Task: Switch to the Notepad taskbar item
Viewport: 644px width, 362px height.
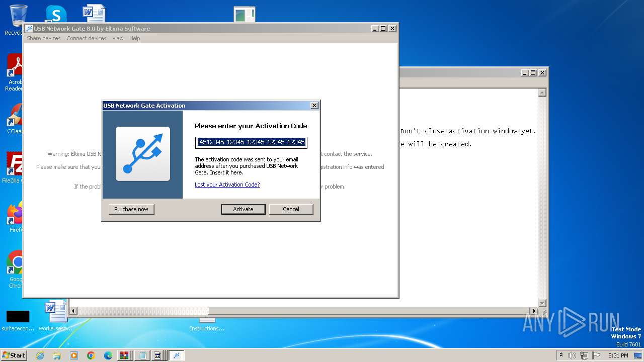Action: (142, 355)
